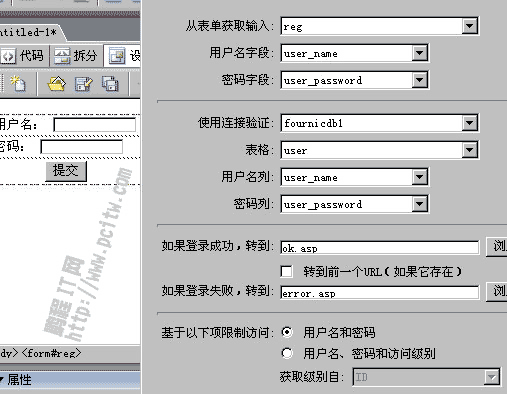Check the 转到前一个URL checkbox
Viewport: 507px width, 394px height.
click(286, 271)
